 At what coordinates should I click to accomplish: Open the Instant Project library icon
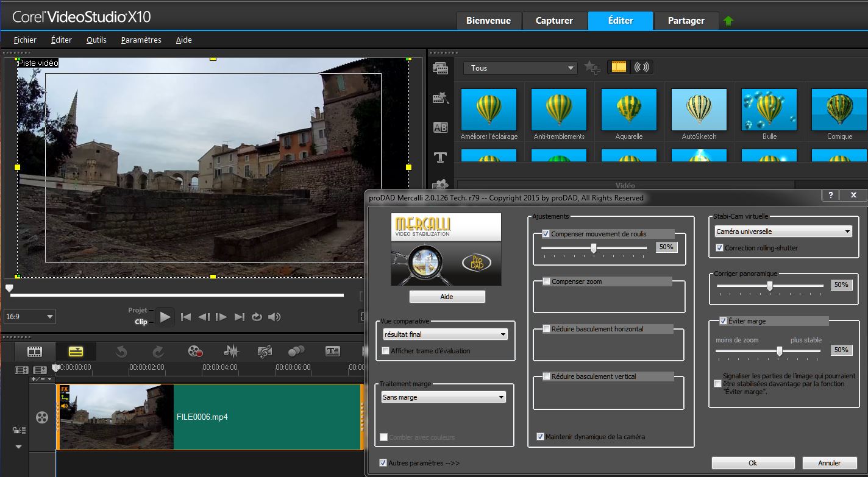(440, 97)
